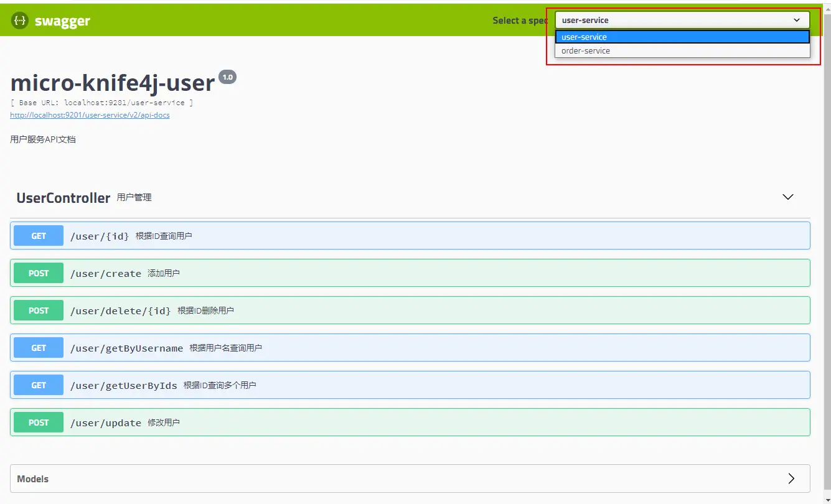
Task: Click the vertical page scrollbar
Action: [x=827, y=252]
